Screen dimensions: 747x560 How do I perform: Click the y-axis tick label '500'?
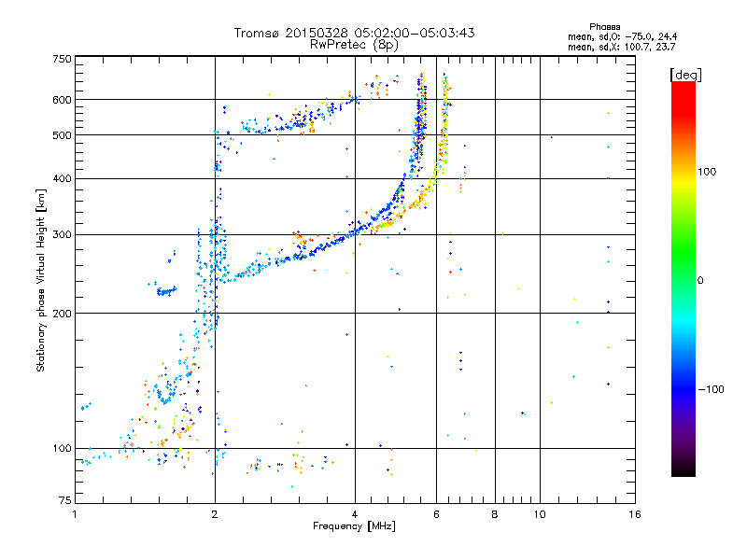click(x=62, y=135)
